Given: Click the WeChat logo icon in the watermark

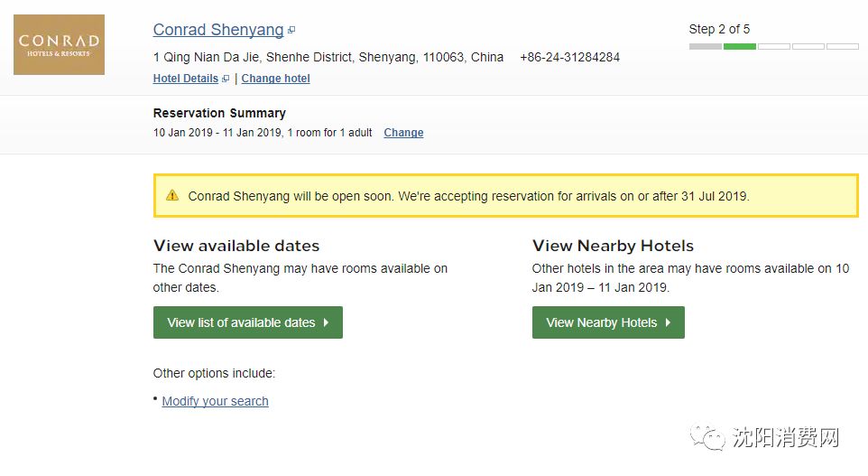Looking at the screenshot, I should pyautogui.click(x=707, y=438).
